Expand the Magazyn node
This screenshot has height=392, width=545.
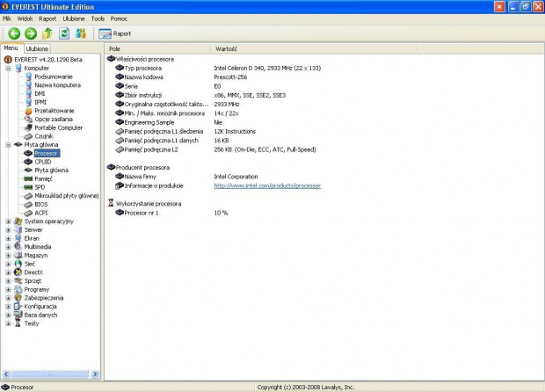click(x=8, y=256)
